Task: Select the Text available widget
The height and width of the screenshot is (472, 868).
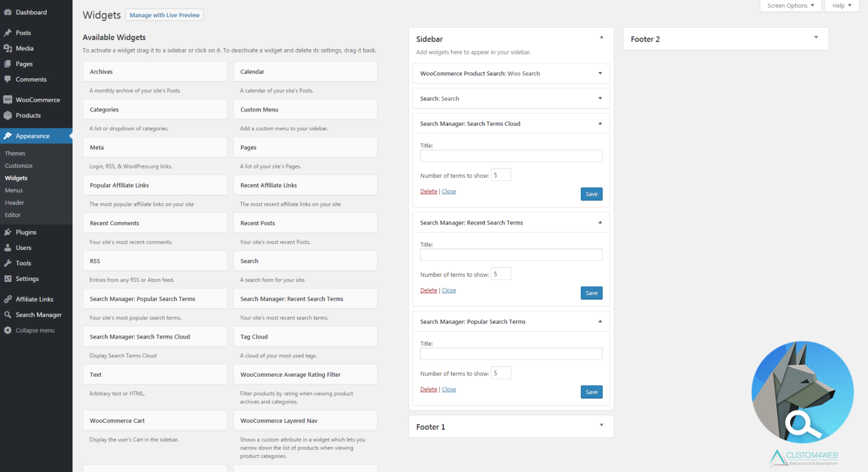Action: pyautogui.click(x=155, y=375)
